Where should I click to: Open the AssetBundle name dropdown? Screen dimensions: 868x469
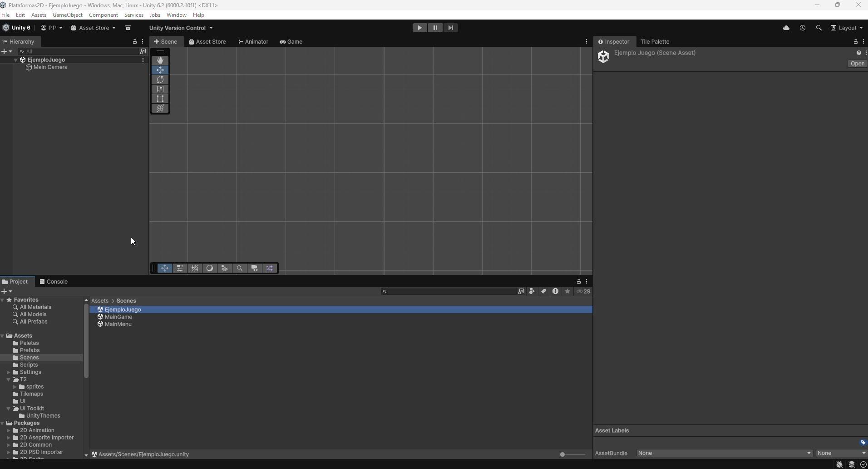725,453
